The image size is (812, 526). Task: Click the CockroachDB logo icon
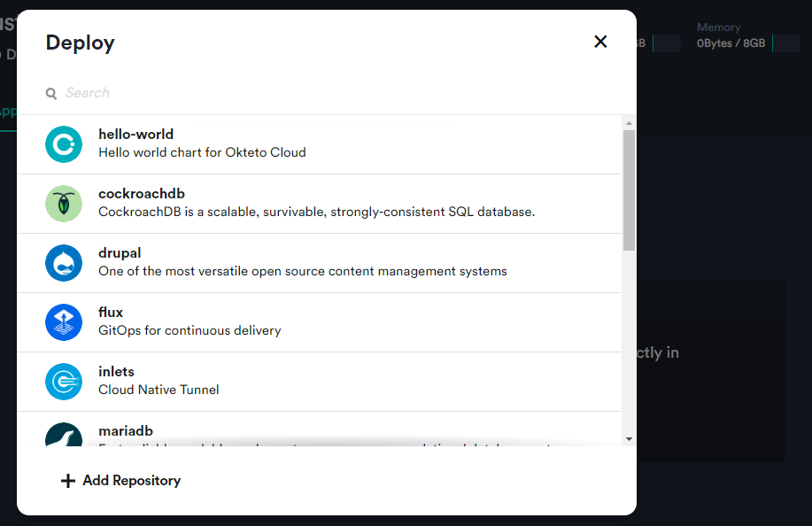[64, 204]
